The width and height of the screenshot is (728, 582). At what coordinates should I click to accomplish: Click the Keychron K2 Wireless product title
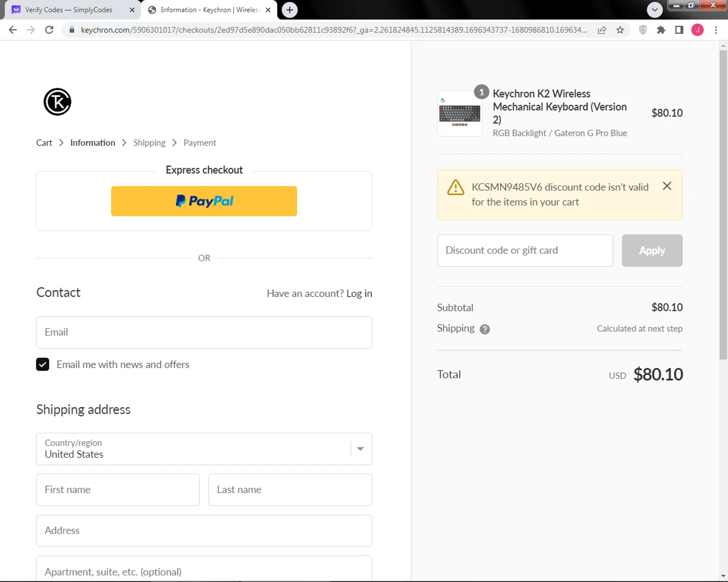pos(560,107)
